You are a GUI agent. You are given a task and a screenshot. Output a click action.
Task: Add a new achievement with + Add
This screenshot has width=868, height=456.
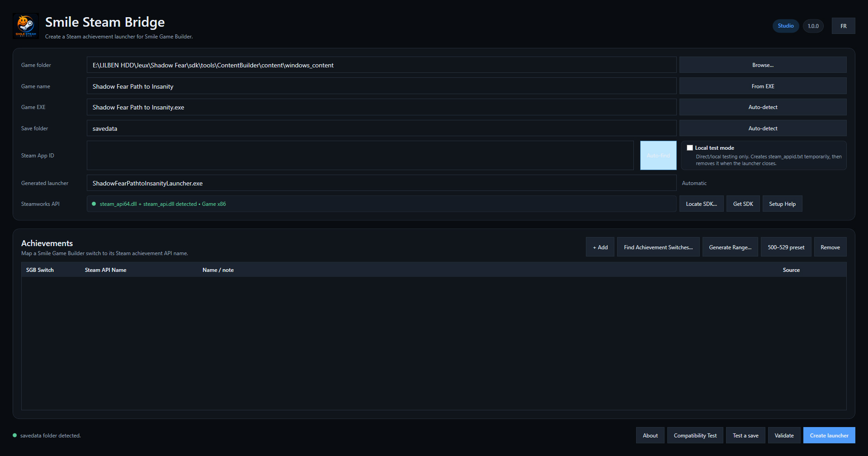(x=600, y=247)
